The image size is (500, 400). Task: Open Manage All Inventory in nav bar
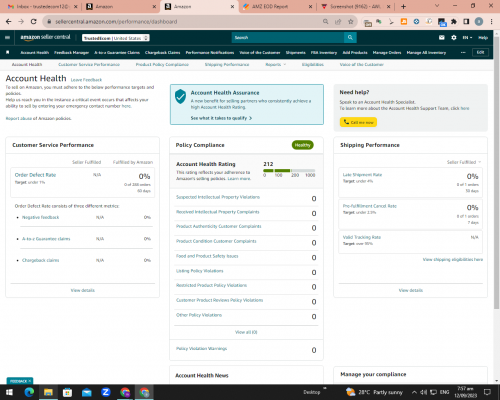click(426, 52)
